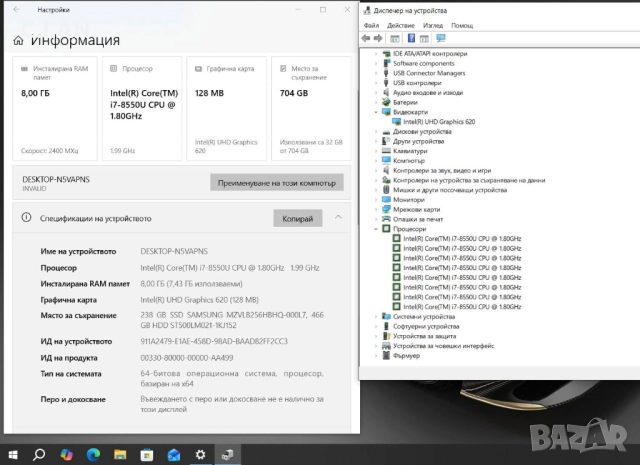This screenshot has height=465, width=640.
Task: Click product ID value 00330-80000-00000-AA499
Action: tap(187, 358)
